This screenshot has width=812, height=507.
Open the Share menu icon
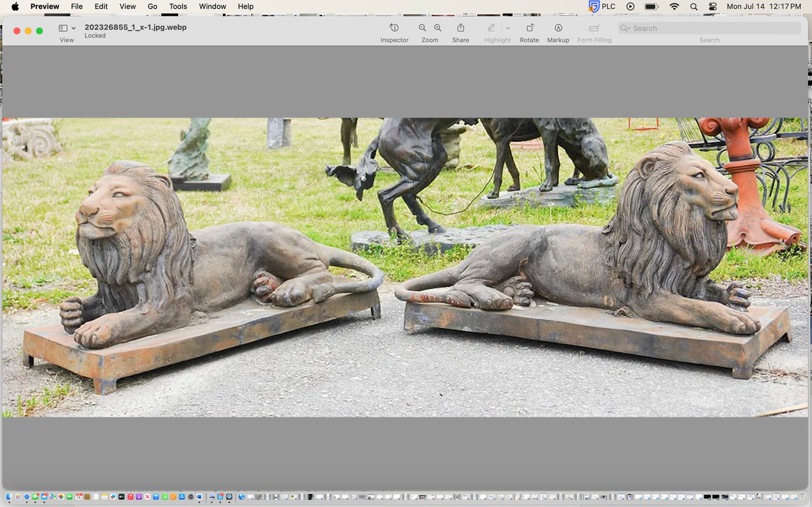(x=461, y=28)
